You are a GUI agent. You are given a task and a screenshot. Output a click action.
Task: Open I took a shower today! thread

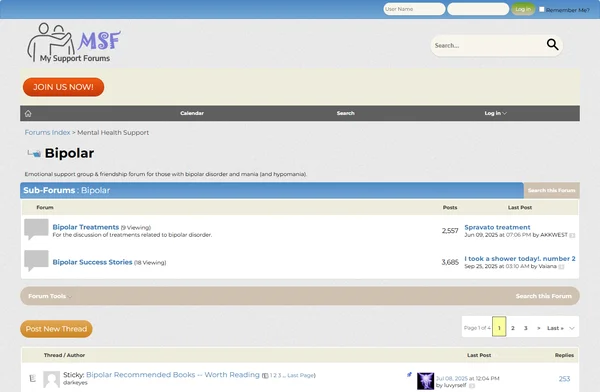point(520,258)
